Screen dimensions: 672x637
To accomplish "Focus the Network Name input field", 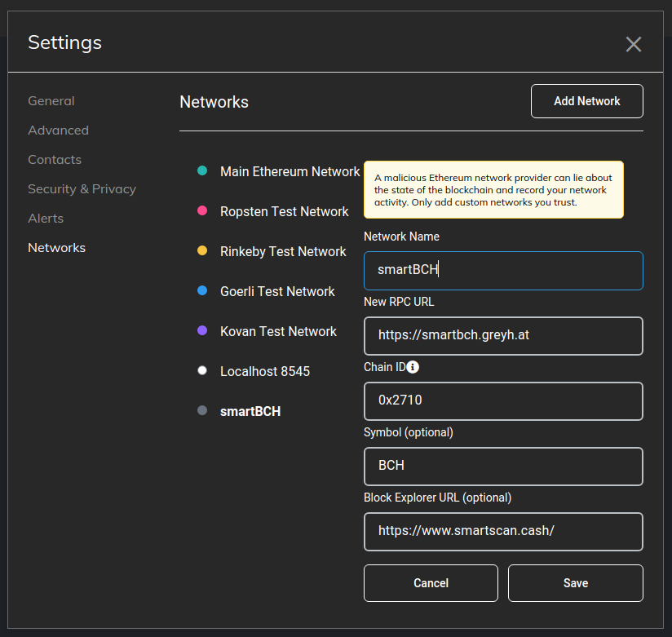I will tap(503, 271).
